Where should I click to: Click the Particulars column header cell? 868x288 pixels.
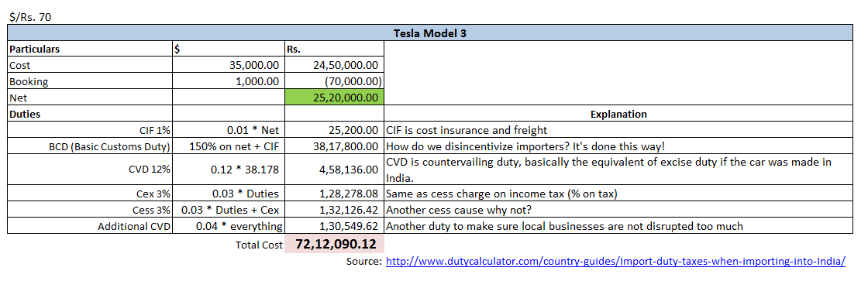tap(90, 50)
